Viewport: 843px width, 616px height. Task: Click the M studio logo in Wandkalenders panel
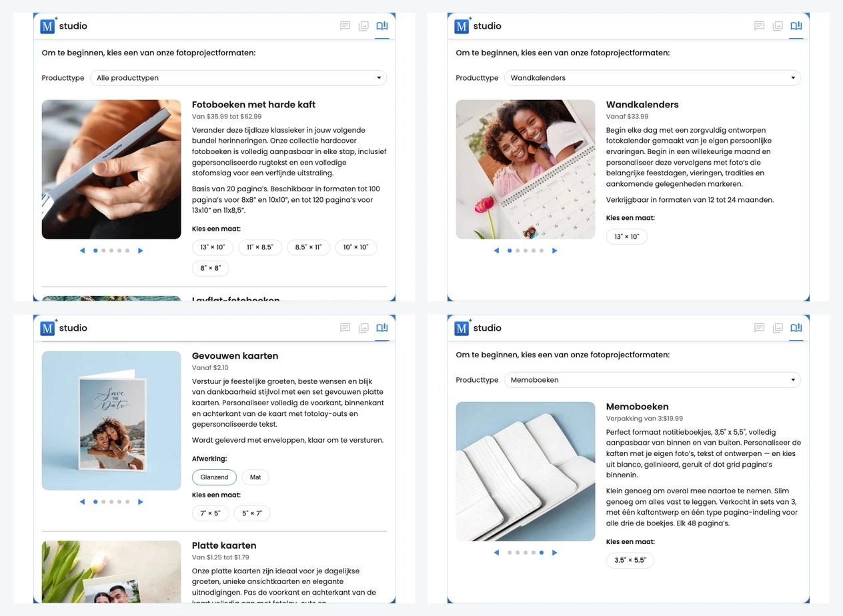point(479,26)
